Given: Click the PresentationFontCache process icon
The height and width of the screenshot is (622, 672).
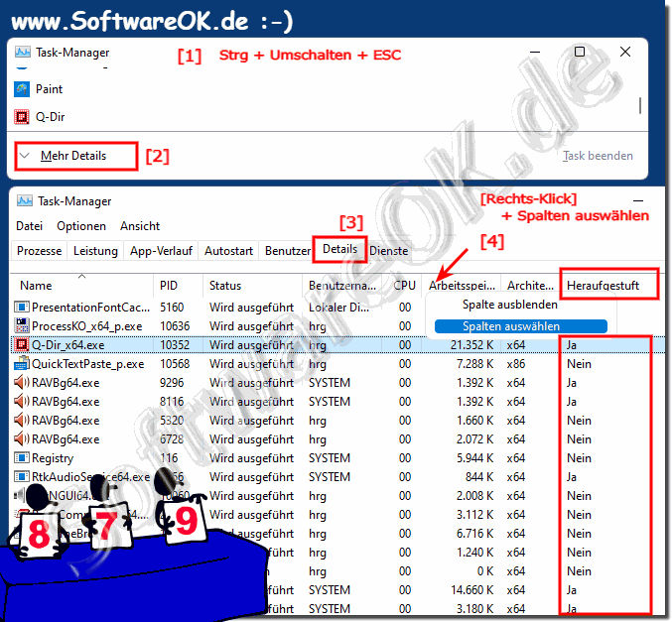Looking at the screenshot, I should [22, 308].
